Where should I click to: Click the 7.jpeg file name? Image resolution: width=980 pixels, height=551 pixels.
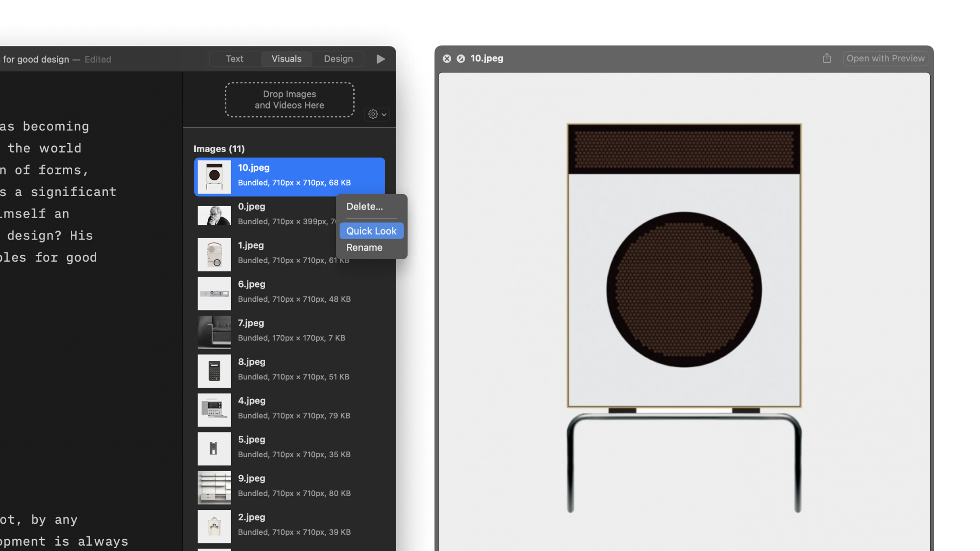point(251,323)
